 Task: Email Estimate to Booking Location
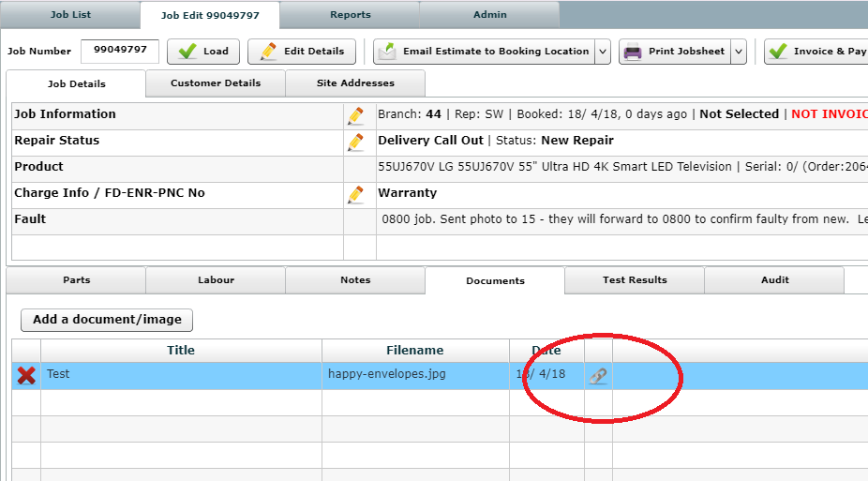484,52
